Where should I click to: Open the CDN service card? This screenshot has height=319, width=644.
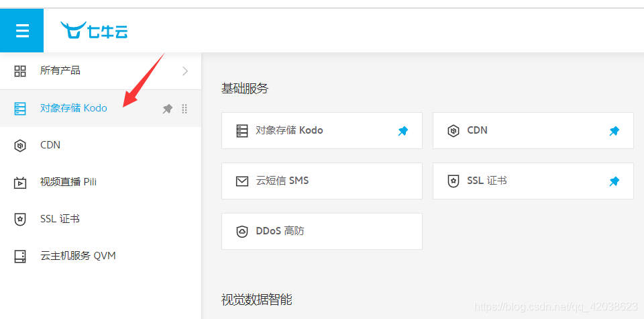click(x=533, y=131)
